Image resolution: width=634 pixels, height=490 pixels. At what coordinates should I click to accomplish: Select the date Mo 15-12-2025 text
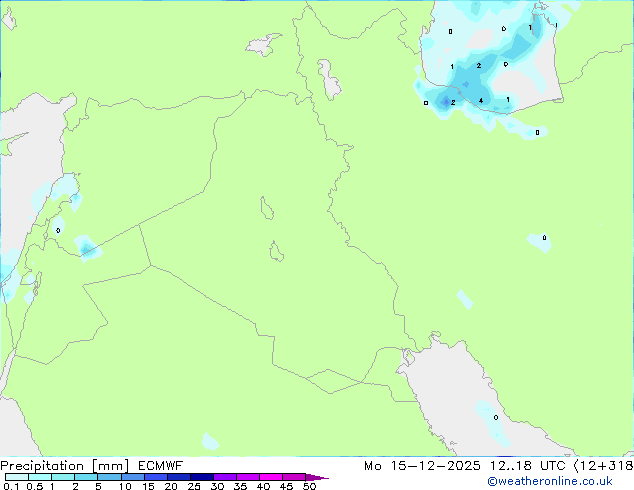(x=423, y=466)
